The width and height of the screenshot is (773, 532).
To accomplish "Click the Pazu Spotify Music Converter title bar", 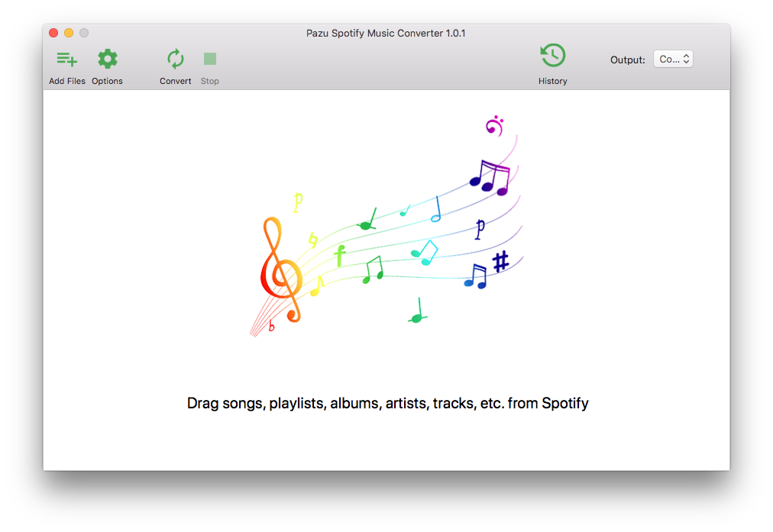I will tap(386, 33).
